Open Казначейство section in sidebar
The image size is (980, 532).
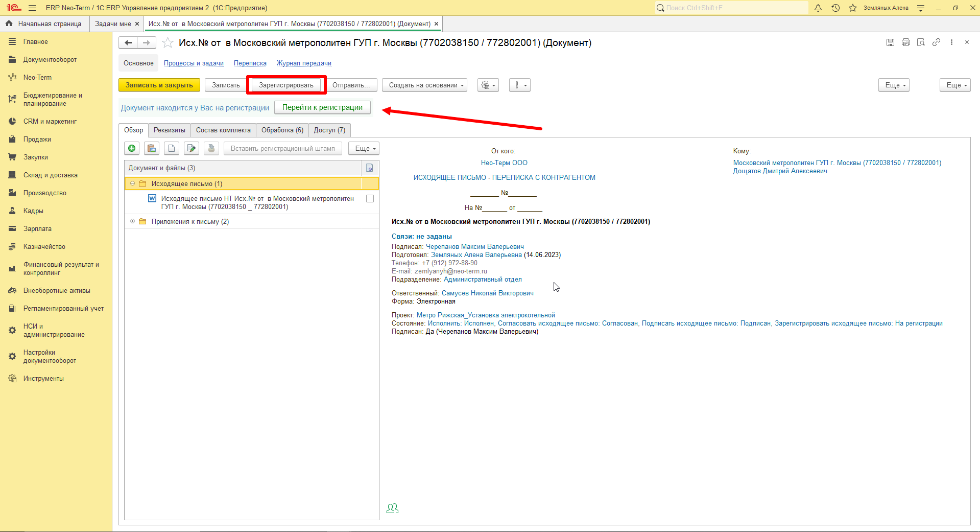[44, 247]
